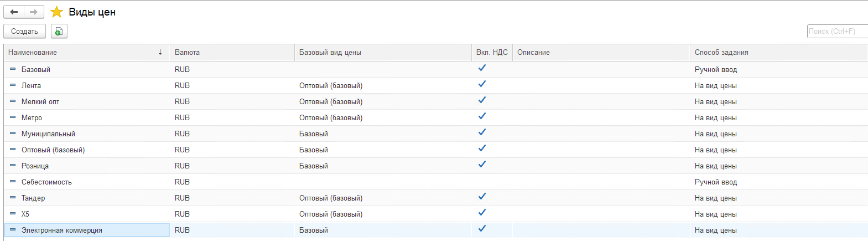Click the Валюта column header
The image size is (868, 241).
(187, 53)
